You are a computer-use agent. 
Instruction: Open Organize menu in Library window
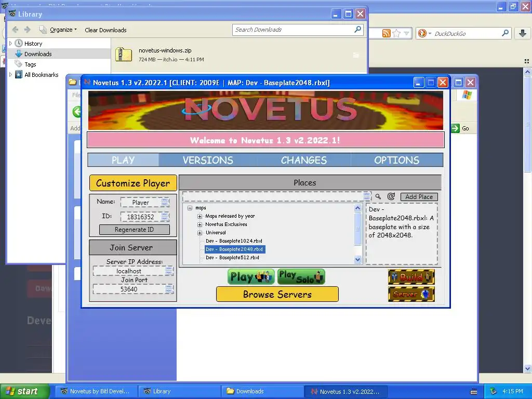pyautogui.click(x=59, y=30)
